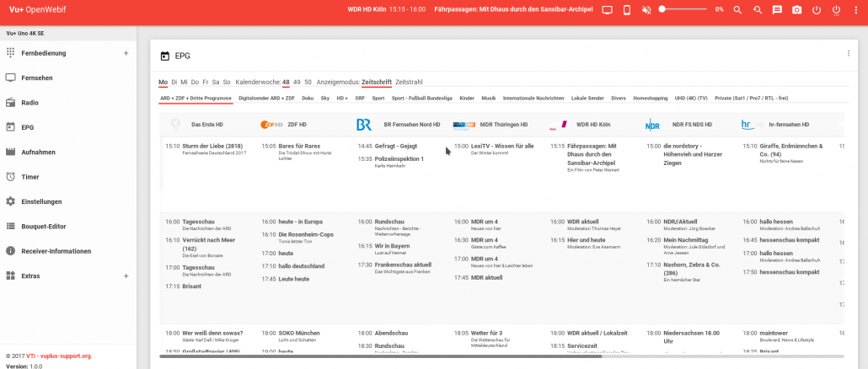This screenshot has height=369, width=868.
Task: Take a screenshot with the camera icon
Action: (x=796, y=9)
